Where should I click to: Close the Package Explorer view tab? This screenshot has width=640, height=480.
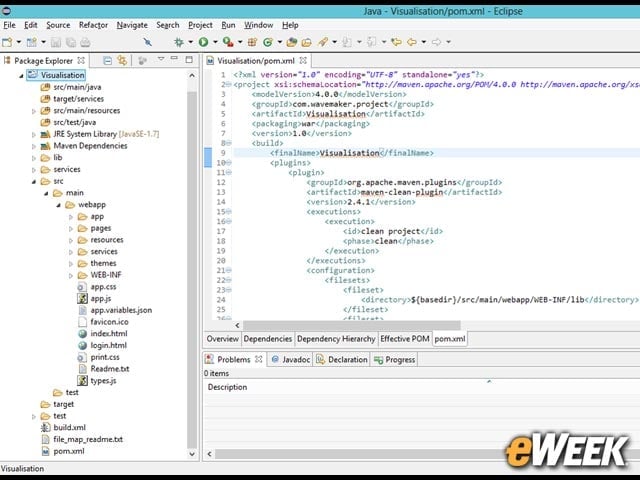click(81, 60)
